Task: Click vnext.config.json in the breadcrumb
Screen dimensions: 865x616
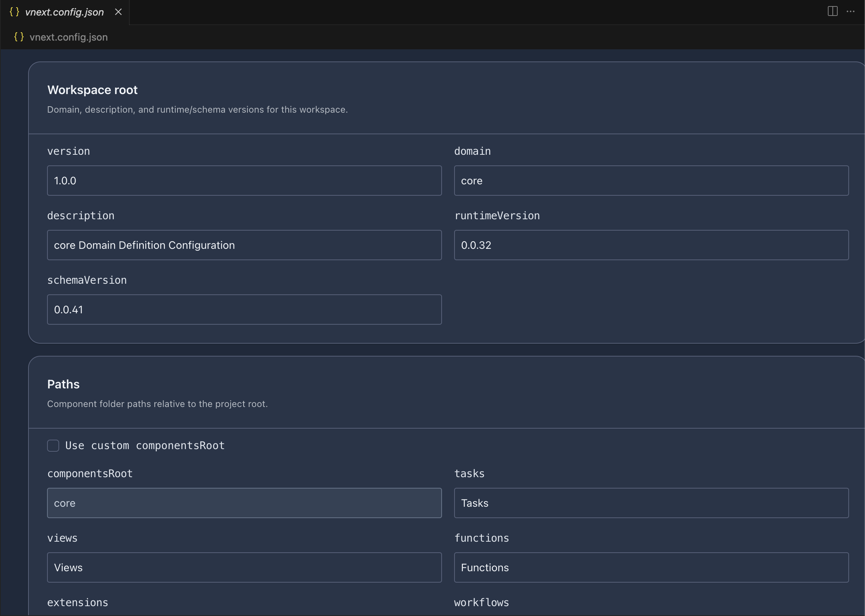Action: click(x=69, y=37)
